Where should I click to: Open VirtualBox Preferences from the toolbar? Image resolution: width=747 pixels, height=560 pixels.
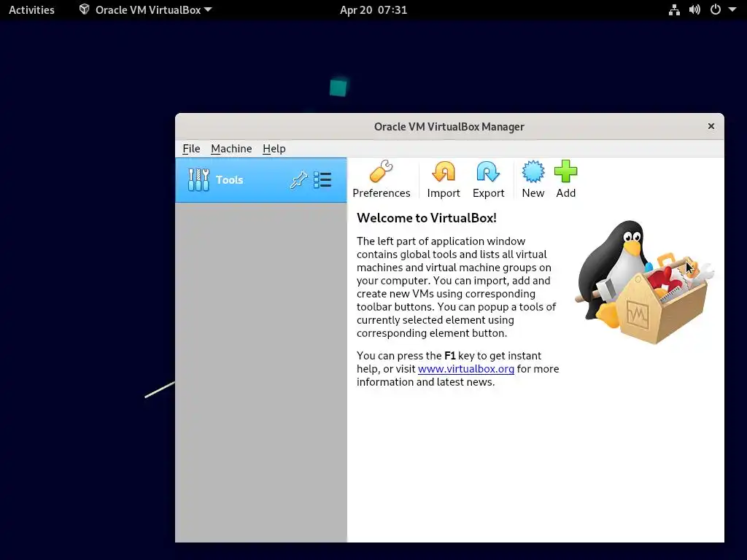click(381, 179)
